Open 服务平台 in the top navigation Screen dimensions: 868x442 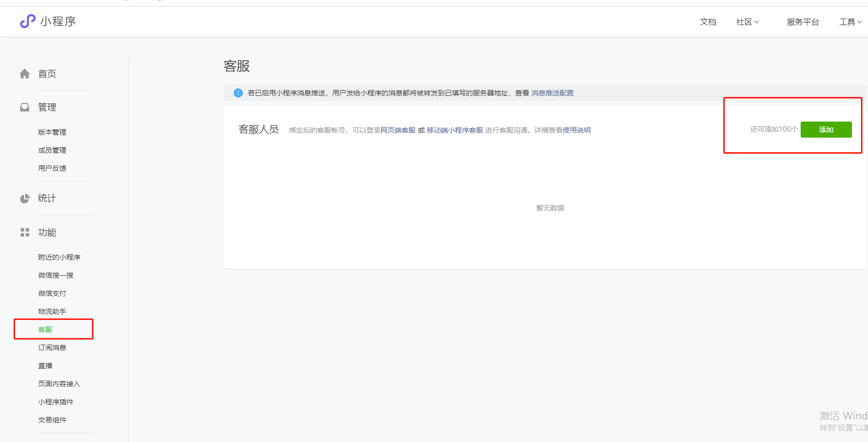pyautogui.click(x=803, y=22)
